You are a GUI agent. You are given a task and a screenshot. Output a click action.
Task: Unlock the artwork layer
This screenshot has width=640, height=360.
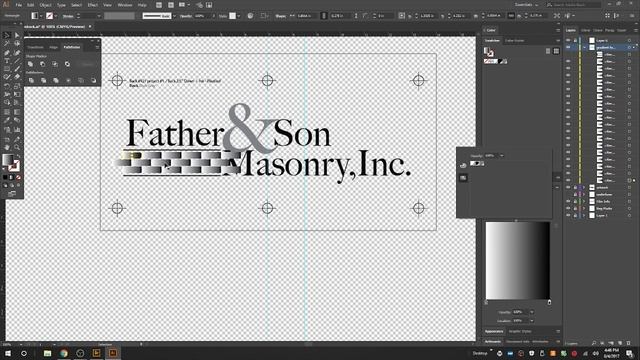tap(575, 187)
